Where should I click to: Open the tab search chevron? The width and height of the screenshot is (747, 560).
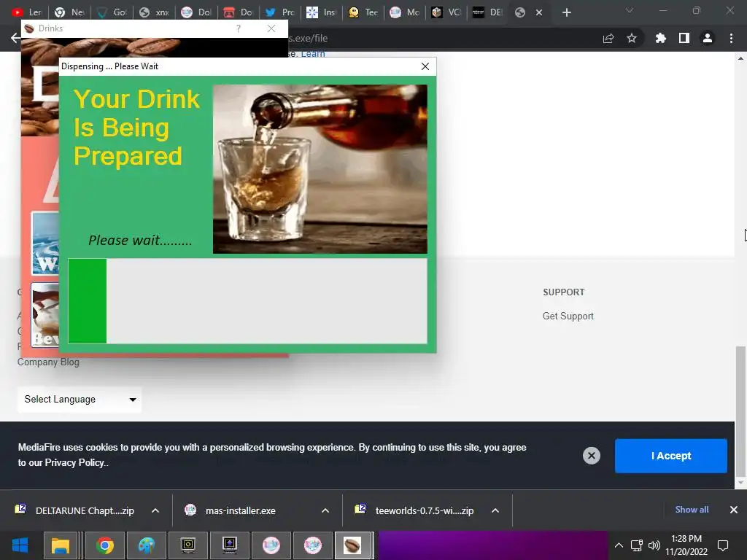[630, 10]
